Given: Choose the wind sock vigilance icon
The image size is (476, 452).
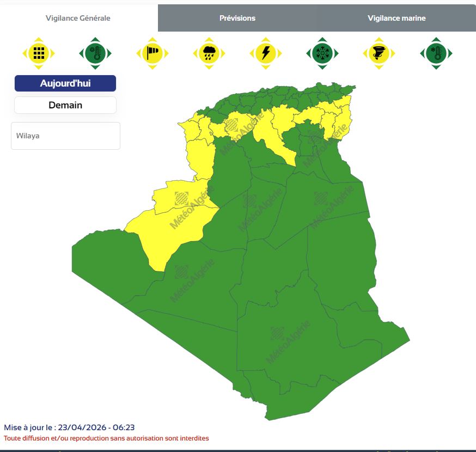Looking at the screenshot, I should 152,53.
